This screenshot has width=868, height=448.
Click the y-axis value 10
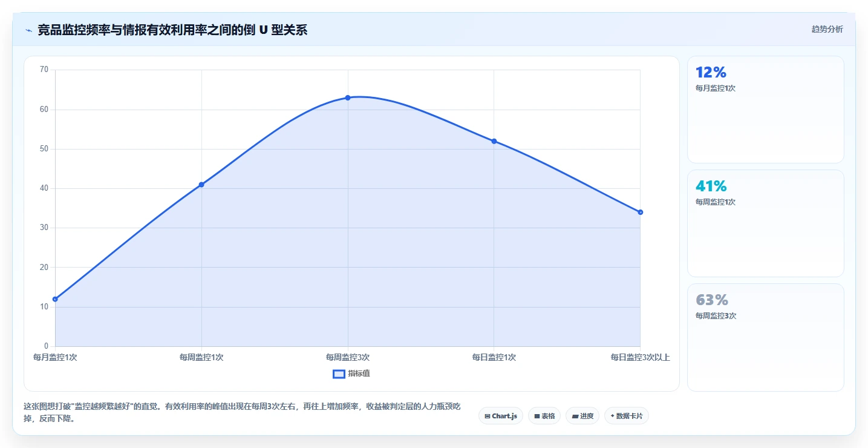tap(44, 307)
